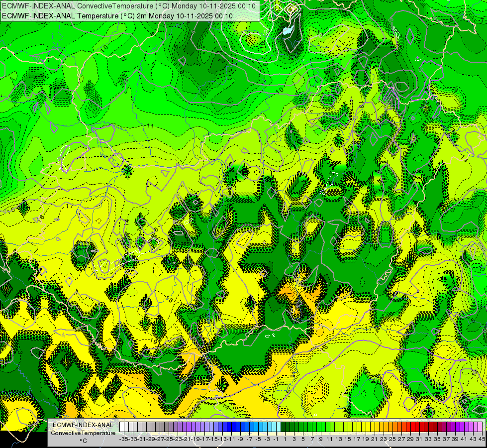The height and width of the screenshot is (448, 487).
Task: Pick the magenta swatch above legend label 39
Action: coord(453,427)
